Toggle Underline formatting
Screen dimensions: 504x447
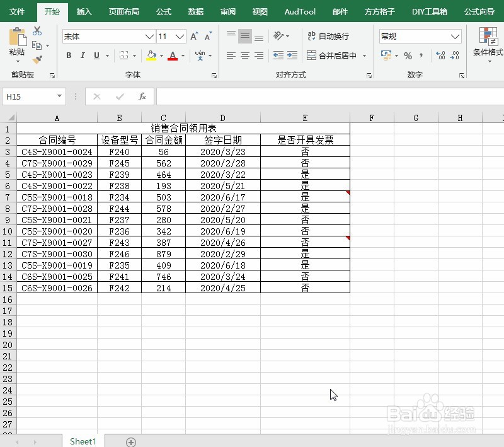click(x=96, y=55)
